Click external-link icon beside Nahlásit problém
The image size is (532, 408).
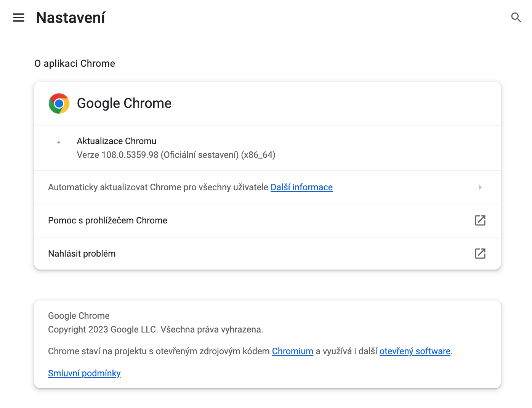pos(480,254)
